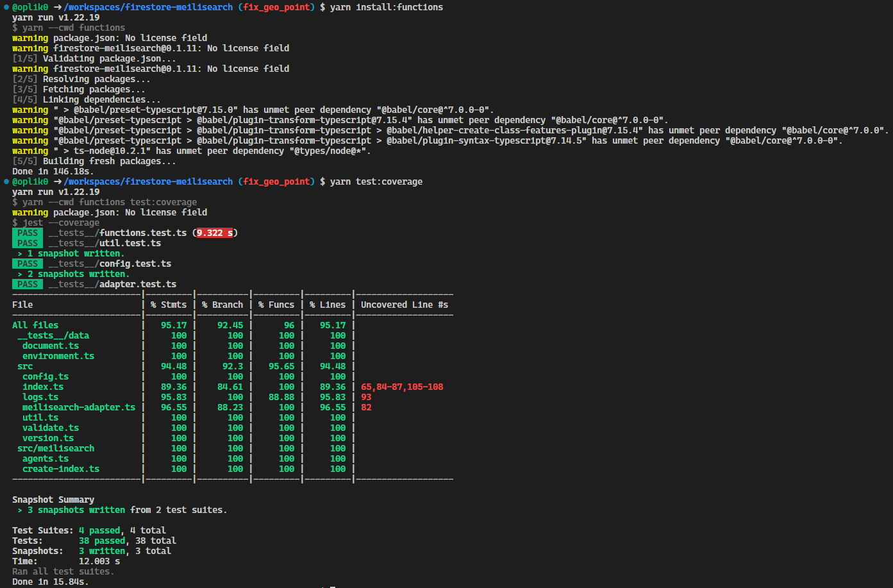
Task: Select the 'yarn test:coverage' command text
Action: tap(376, 181)
